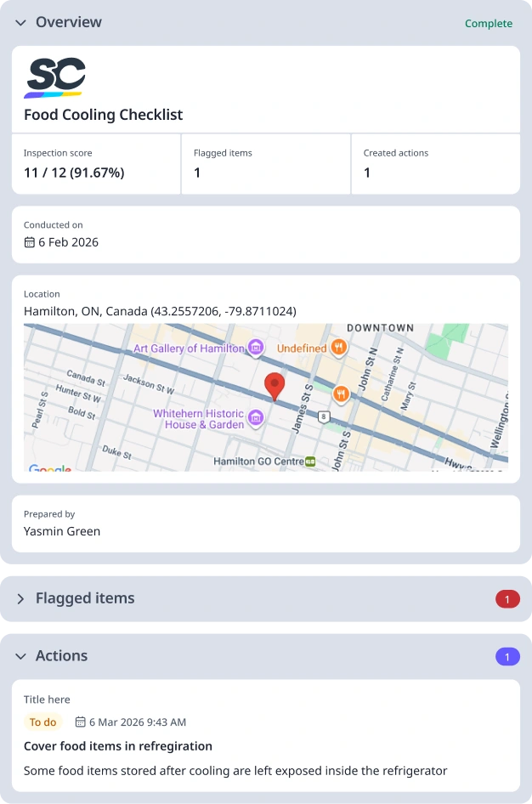
Task: Click the SC SafetyCulture logo
Action: coord(55,77)
